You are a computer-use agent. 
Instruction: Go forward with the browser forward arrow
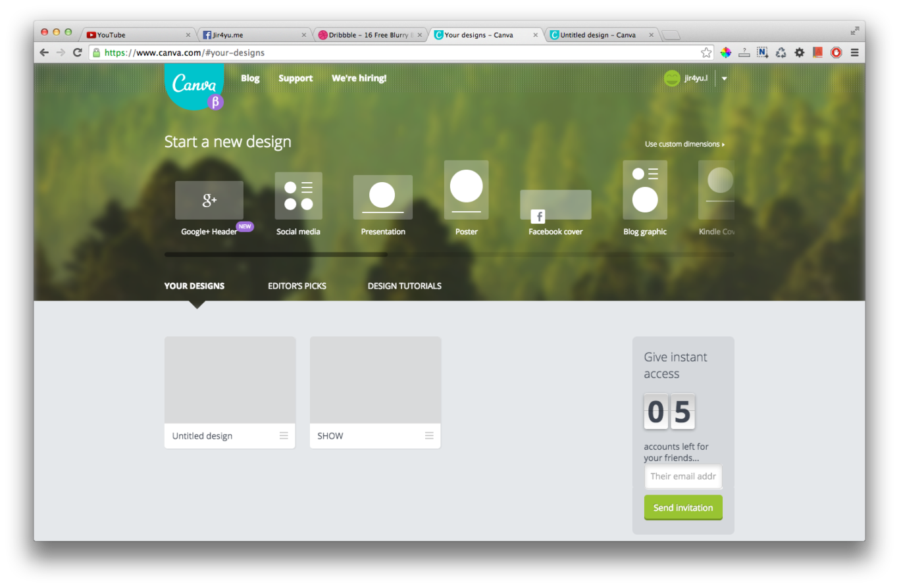click(x=61, y=53)
